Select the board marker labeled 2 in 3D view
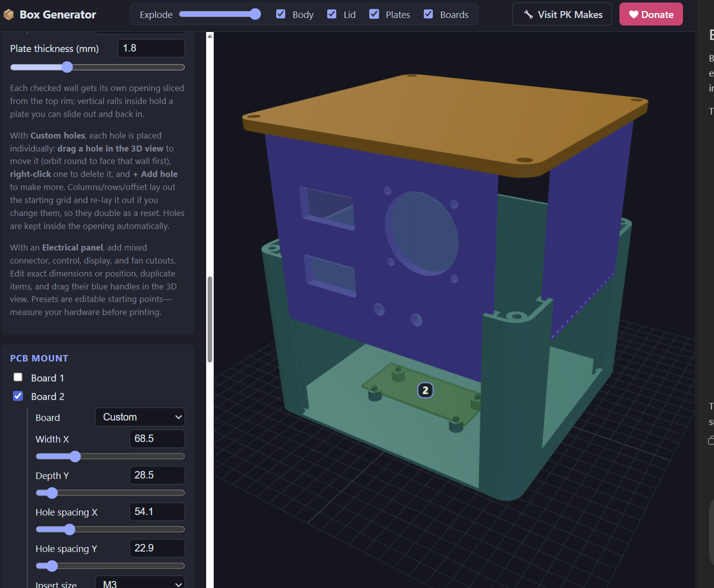This screenshot has width=714, height=588. click(x=425, y=390)
